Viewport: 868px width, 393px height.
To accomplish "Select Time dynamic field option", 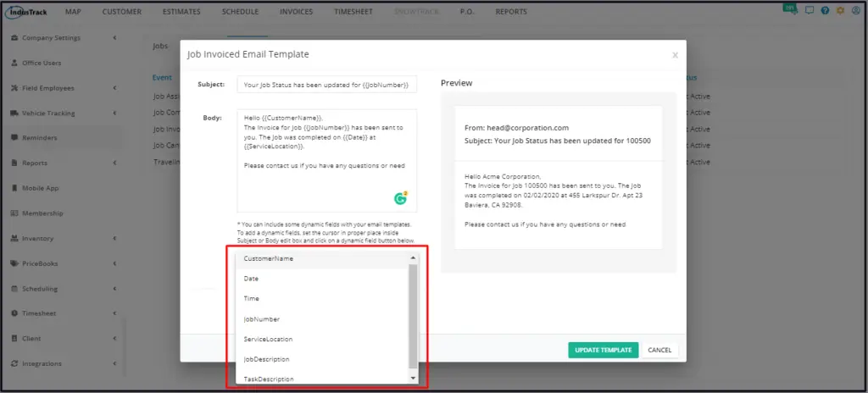I will [322, 299].
